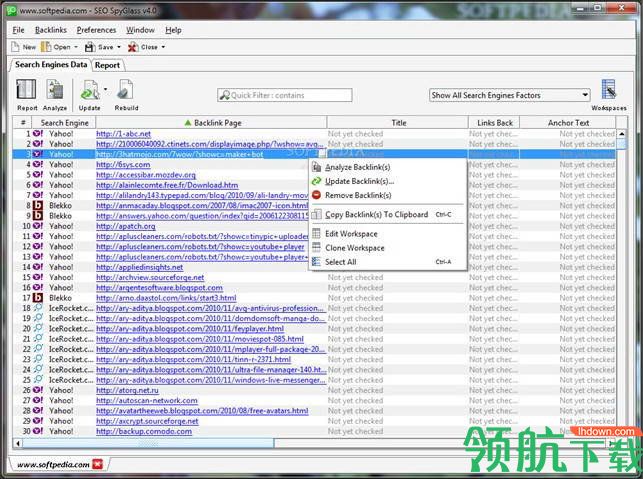Click the Analyze Backlink(s) menu icon

(317, 167)
